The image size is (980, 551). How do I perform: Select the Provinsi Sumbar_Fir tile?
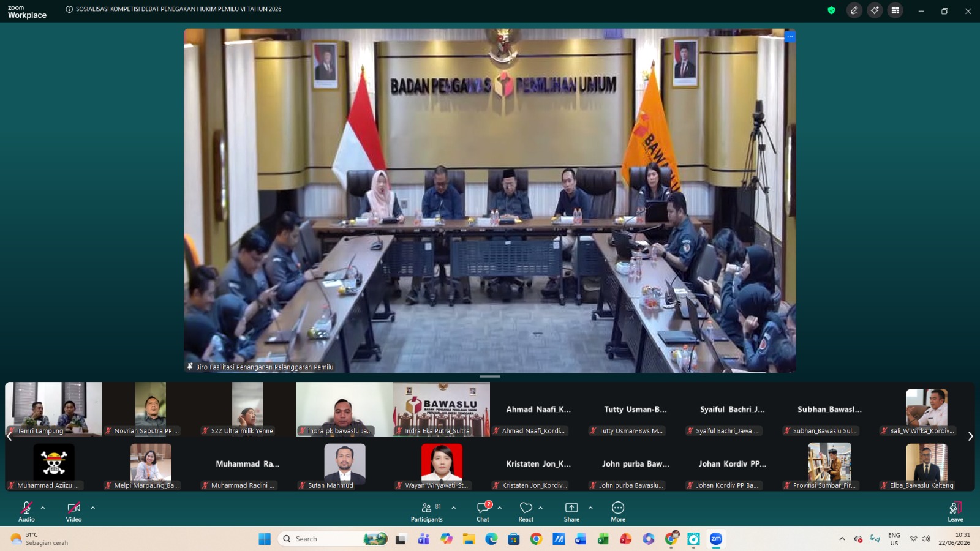click(829, 464)
